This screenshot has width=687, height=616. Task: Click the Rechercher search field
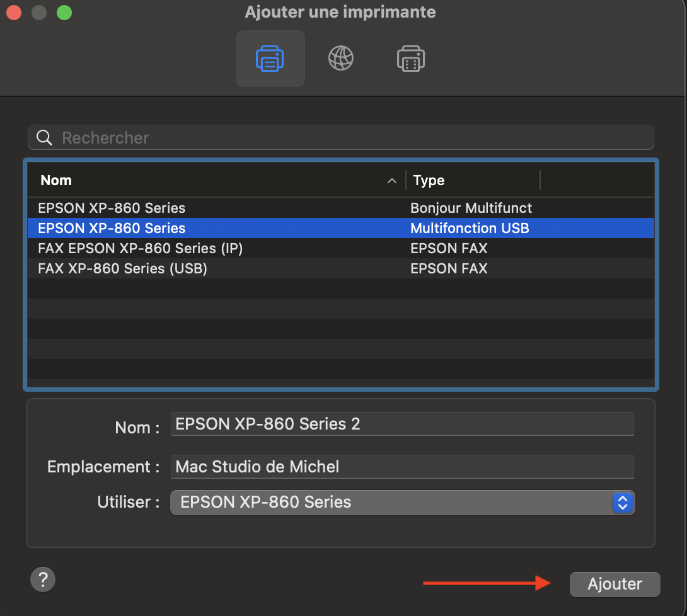pos(353,138)
